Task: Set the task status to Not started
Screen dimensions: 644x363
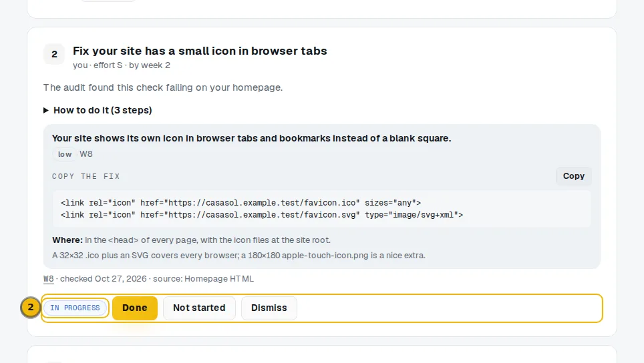Action: 199,308
